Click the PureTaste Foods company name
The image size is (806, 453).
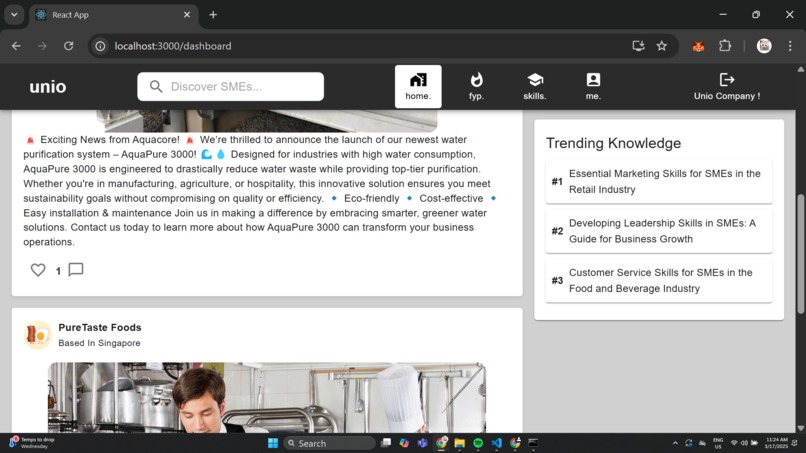[x=100, y=328]
